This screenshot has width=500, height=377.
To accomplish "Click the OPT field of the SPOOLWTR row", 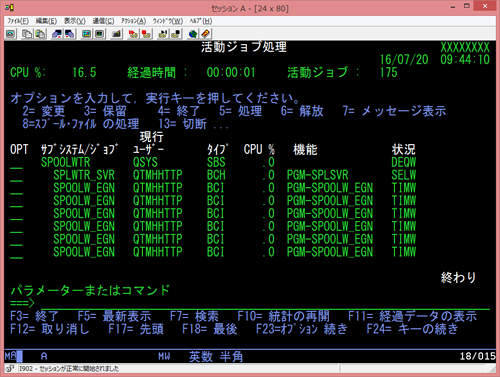I will point(16,163).
